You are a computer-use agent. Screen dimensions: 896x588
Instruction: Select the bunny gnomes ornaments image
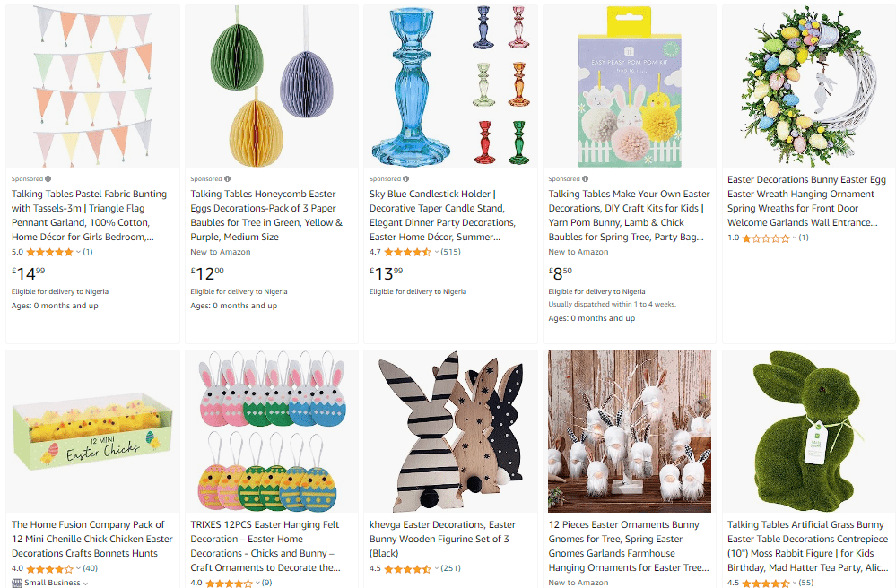click(x=629, y=431)
